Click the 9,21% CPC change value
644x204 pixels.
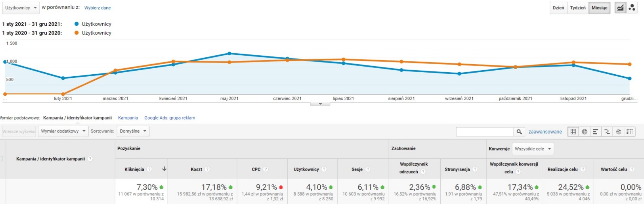coord(266,187)
